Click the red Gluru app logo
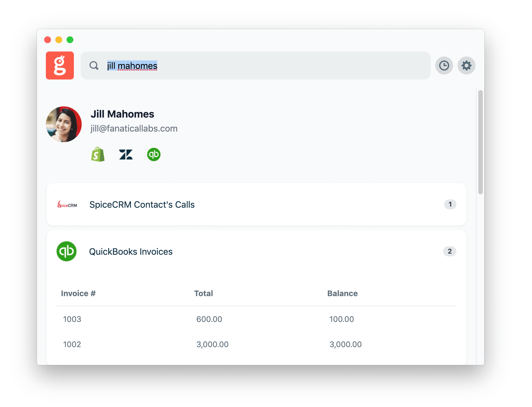 (60, 66)
